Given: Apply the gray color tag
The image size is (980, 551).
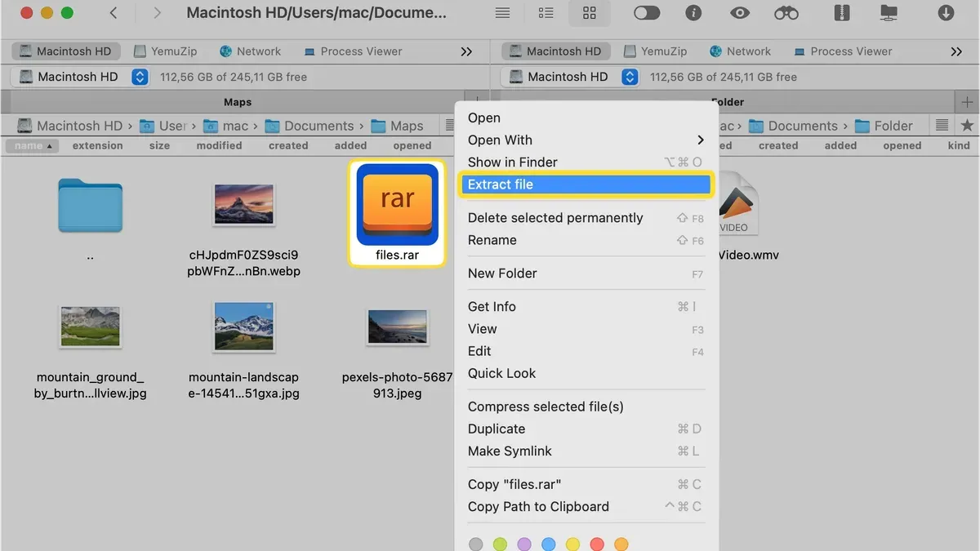Looking at the screenshot, I should [476, 544].
